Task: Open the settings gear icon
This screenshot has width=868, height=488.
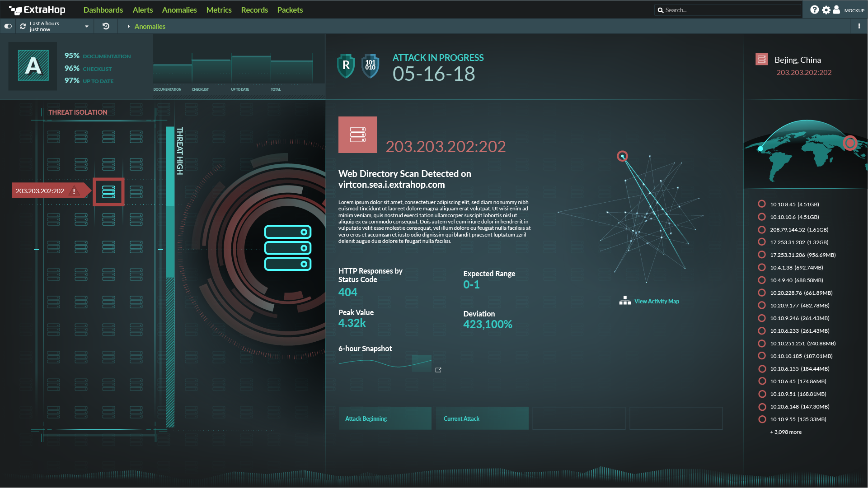Action: (x=826, y=10)
